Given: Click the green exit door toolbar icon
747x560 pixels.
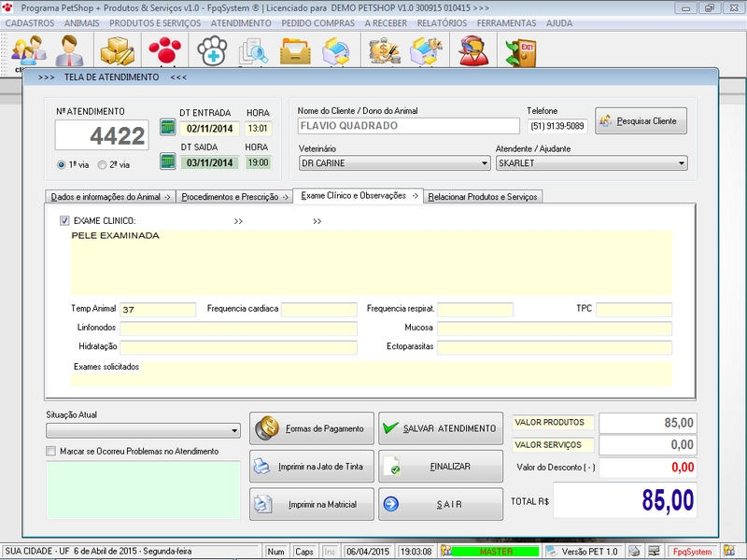Looking at the screenshot, I should [x=520, y=50].
